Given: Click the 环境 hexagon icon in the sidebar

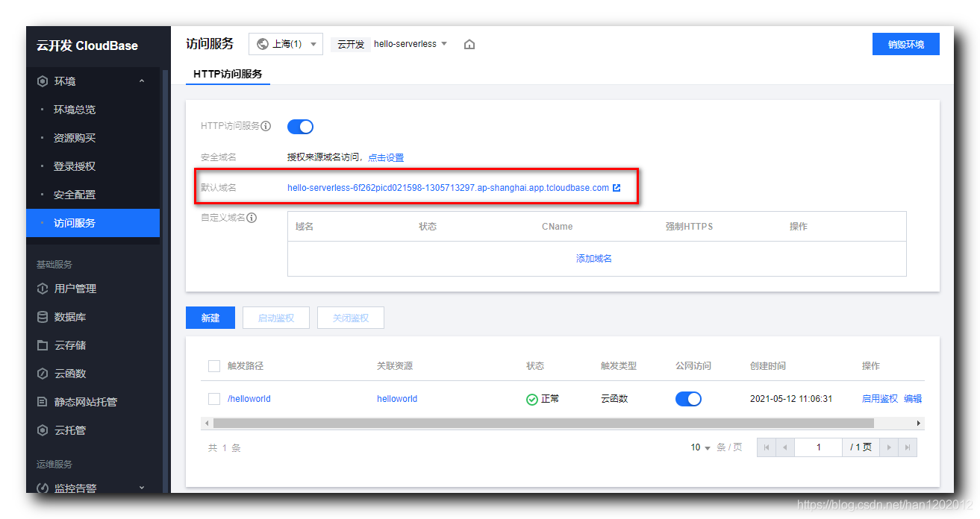Looking at the screenshot, I should click(x=43, y=81).
